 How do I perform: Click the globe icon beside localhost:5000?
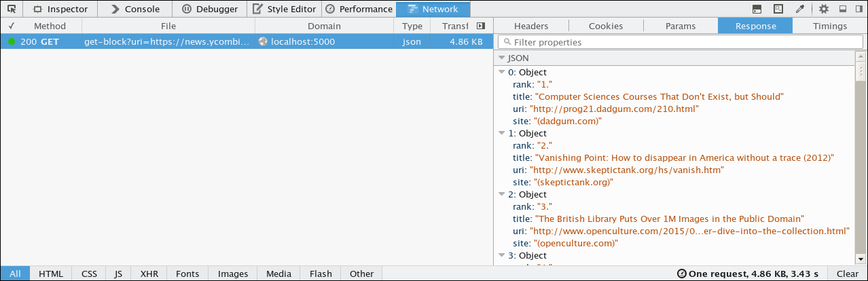[263, 41]
